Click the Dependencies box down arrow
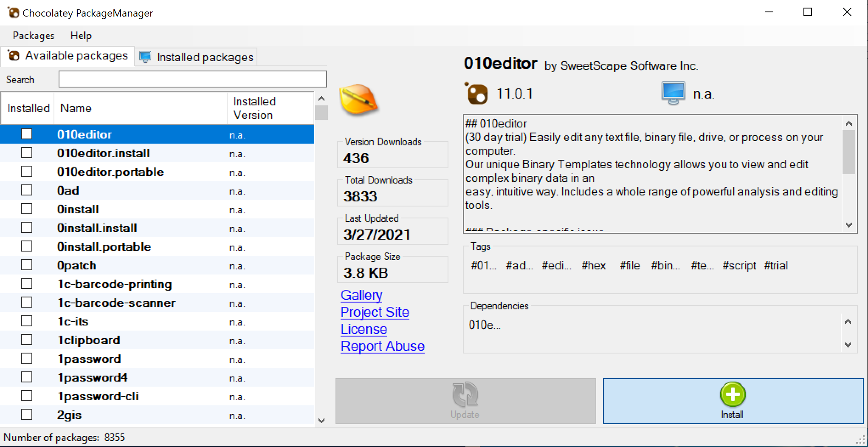This screenshot has width=868, height=447. (x=848, y=345)
